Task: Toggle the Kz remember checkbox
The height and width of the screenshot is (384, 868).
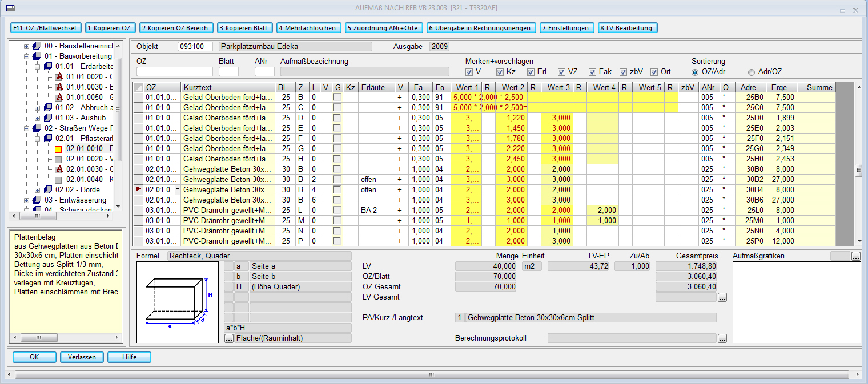Action: coord(500,72)
